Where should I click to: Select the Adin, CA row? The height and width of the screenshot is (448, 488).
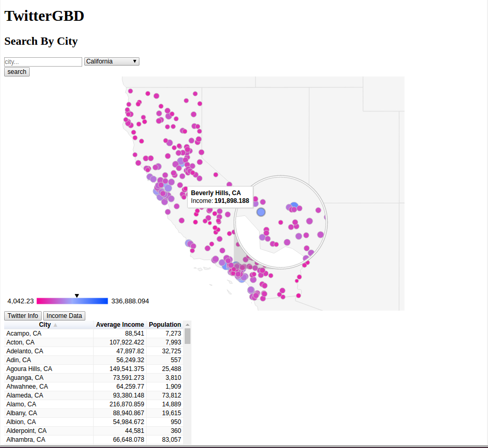(93, 360)
